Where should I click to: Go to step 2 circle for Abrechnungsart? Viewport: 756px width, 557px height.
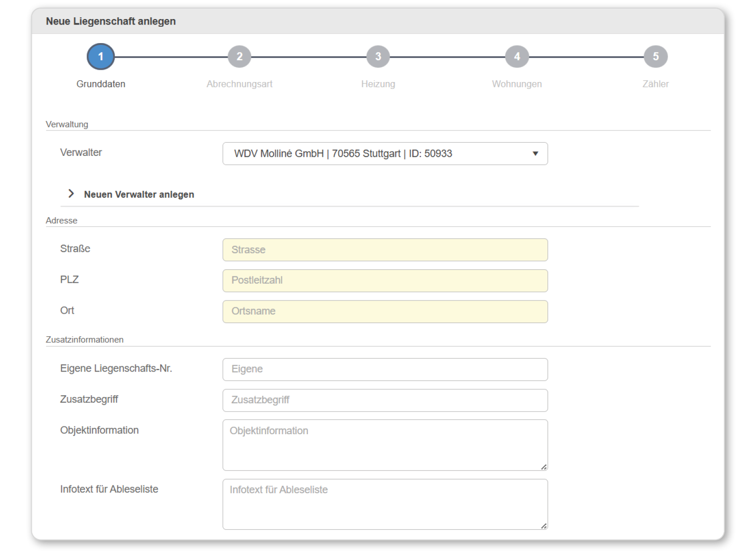[239, 57]
